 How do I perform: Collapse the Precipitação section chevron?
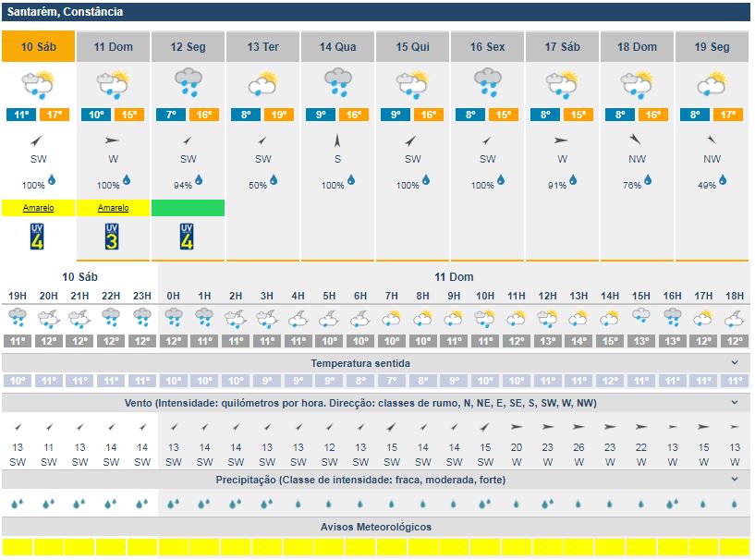point(735,480)
